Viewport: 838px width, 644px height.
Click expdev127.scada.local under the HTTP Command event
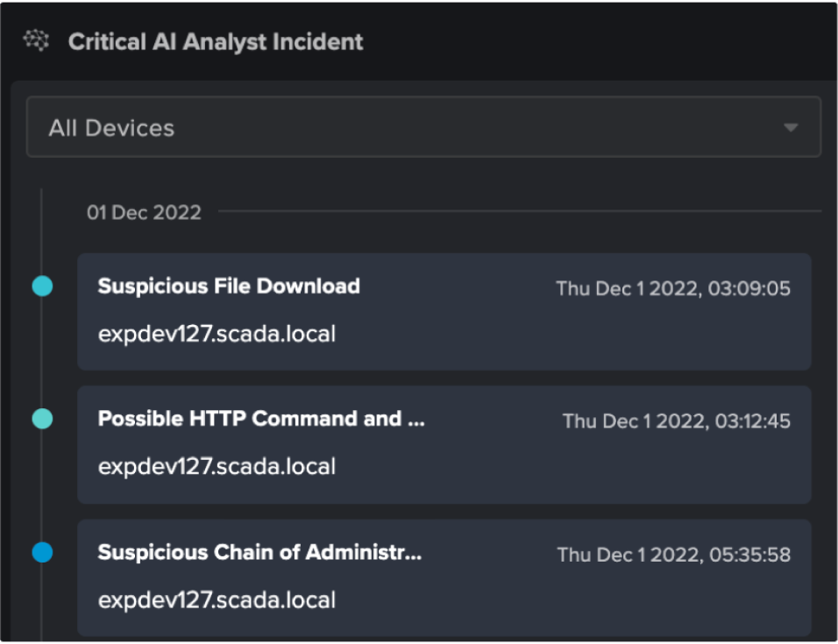coord(216,465)
